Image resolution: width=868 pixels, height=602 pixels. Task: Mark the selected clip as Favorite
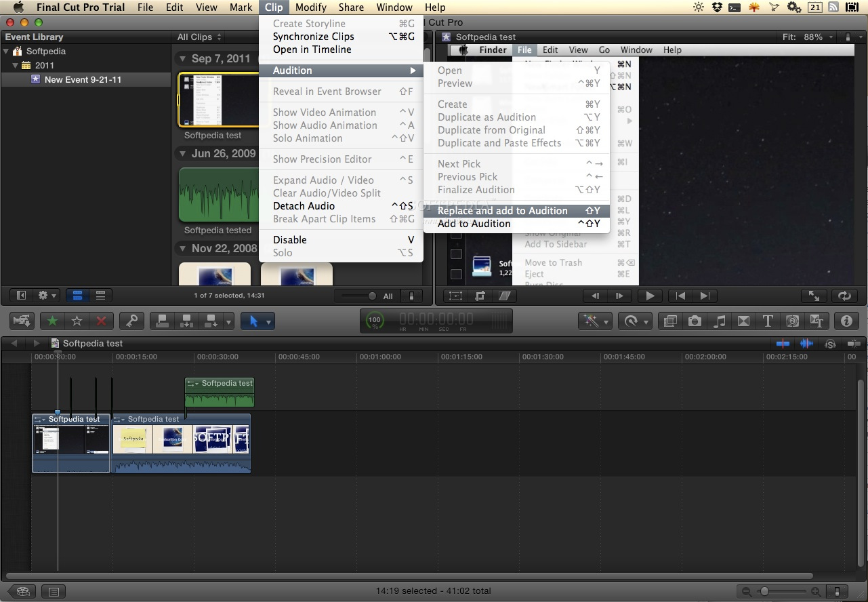click(x=51, y=320)
